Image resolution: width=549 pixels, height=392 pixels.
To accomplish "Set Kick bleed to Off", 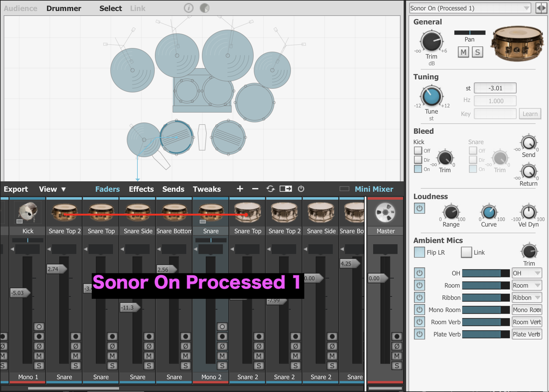I will [x=418, y=151].
